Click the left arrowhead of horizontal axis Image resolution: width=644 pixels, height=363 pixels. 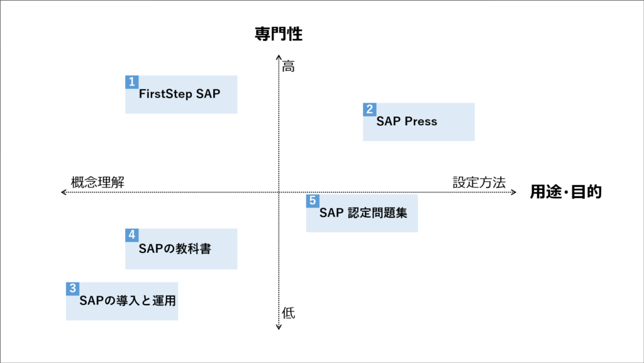(x=64, y=192)
